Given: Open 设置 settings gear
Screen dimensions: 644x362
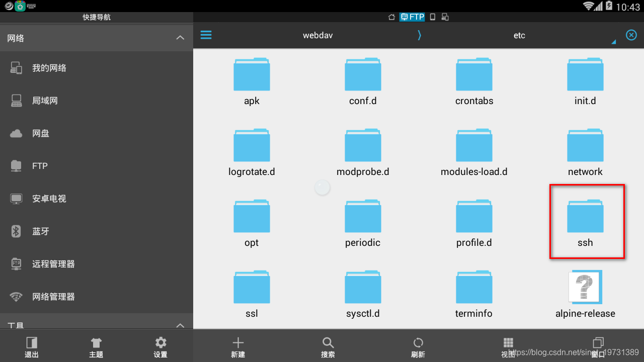Looking at the screenshot, I should pos(160,347).
